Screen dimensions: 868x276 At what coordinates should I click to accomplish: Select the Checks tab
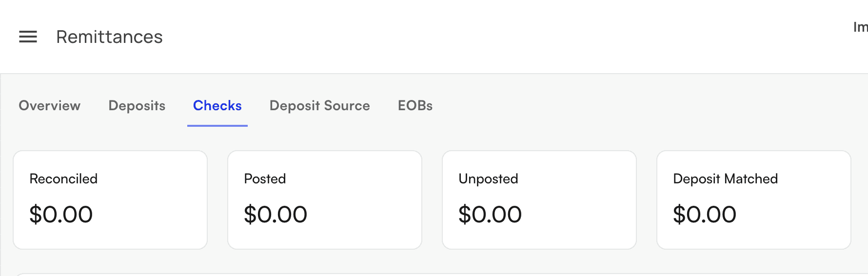[217, 106]
